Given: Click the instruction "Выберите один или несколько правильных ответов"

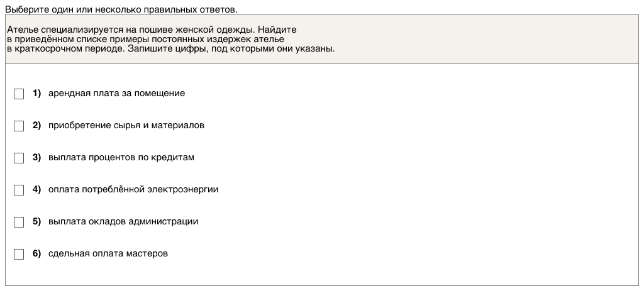Looking at the screenshot, I should tap(121, 10).
